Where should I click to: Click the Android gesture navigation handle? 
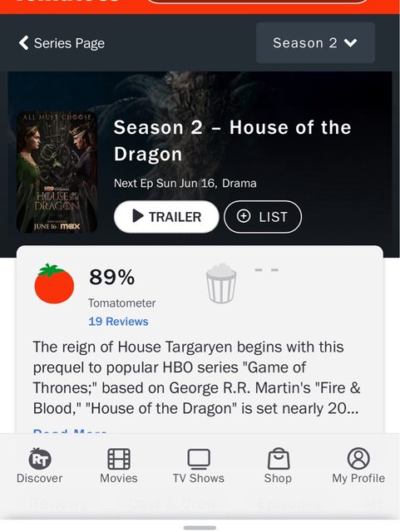200,528
